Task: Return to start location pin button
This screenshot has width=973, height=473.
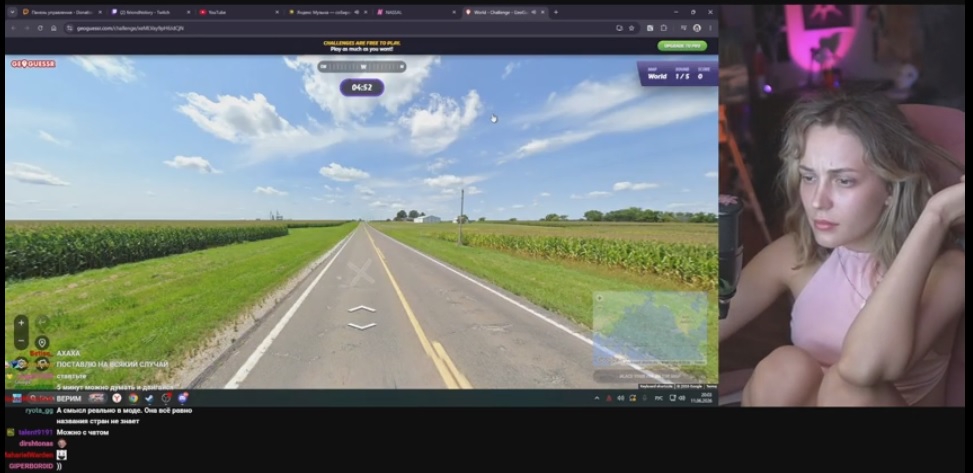Action: tap(42, 343)
